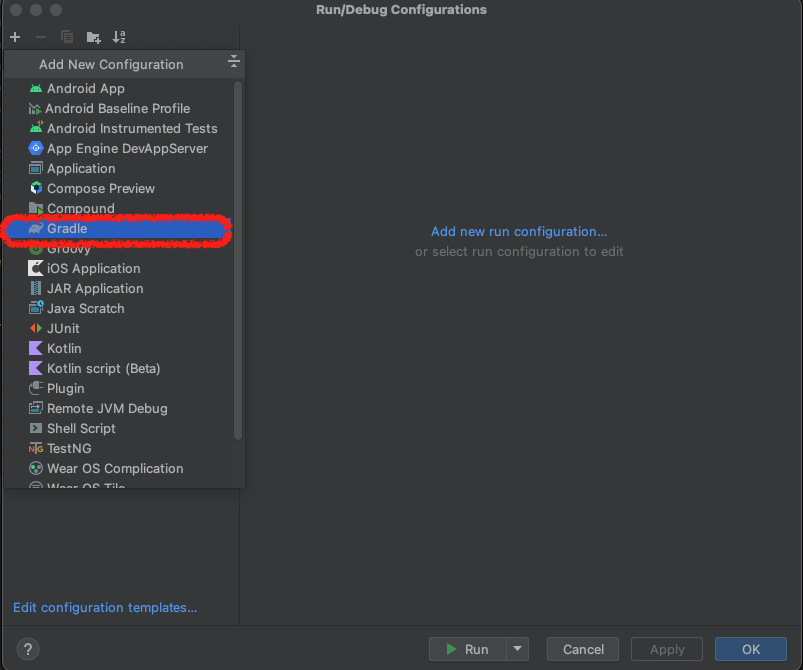The image size is (803, 670).
Task: Confirm with the OK button
Action: tap(751, 649)
